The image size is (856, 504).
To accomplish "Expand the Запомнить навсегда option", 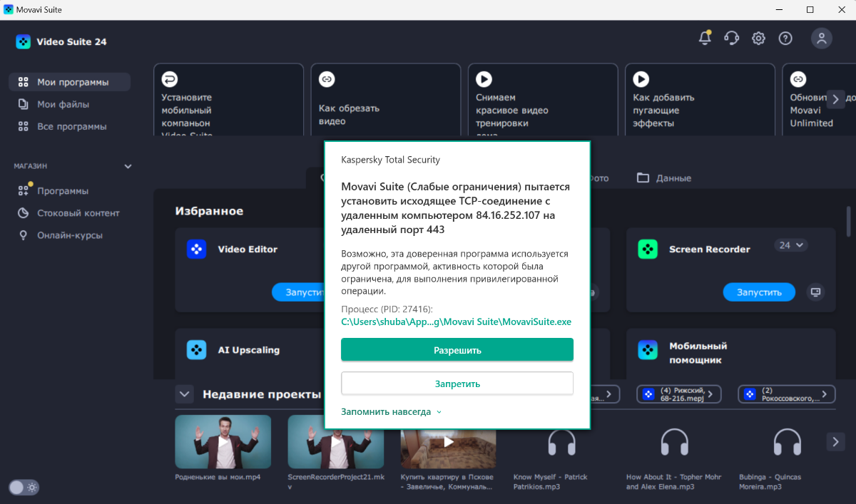I will click(392, 412).
